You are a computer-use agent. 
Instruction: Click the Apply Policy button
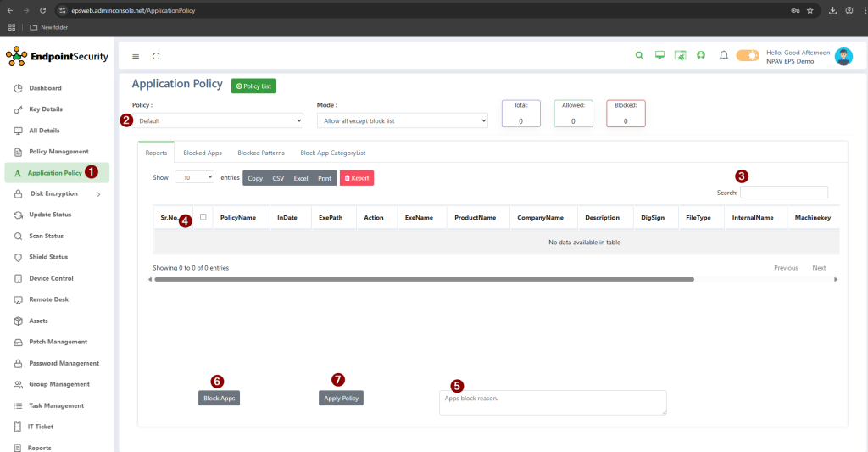342,398
